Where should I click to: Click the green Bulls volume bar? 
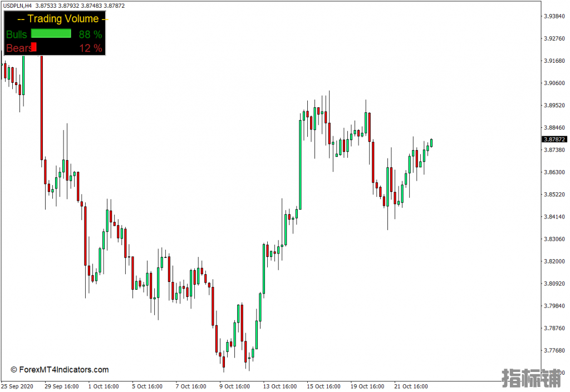click(x=51, y=34)
